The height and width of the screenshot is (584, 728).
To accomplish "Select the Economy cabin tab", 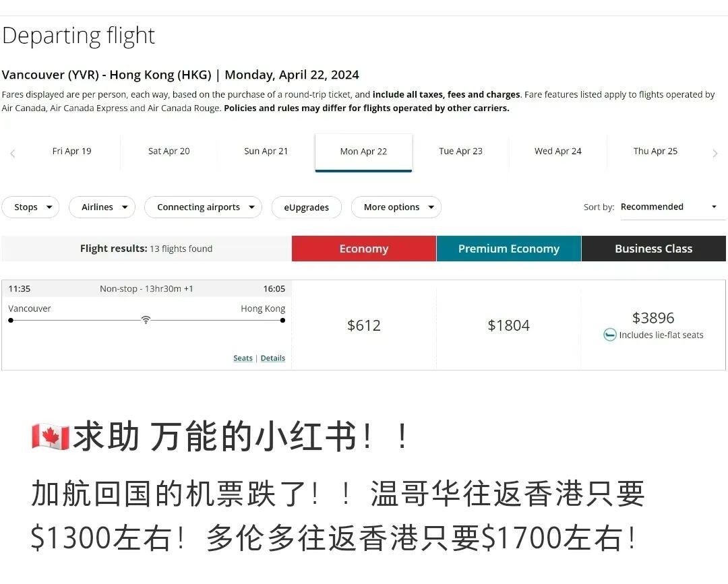I will [364, 249].
